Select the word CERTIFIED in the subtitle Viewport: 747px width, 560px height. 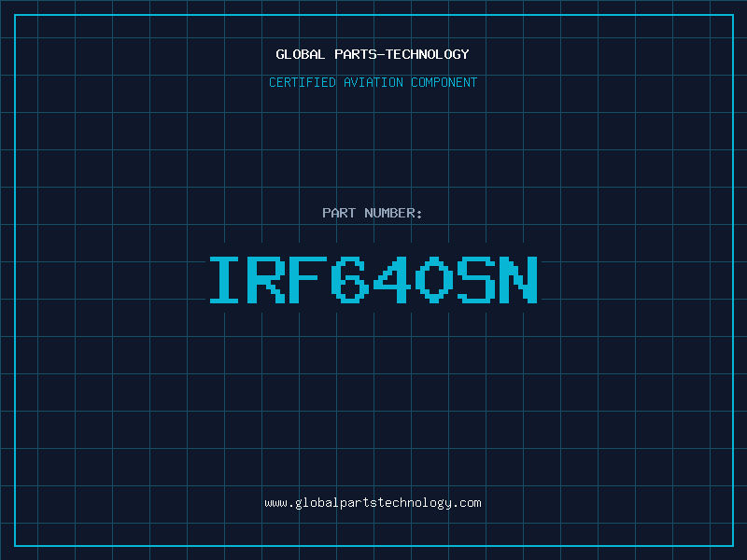tap(302, 82)
